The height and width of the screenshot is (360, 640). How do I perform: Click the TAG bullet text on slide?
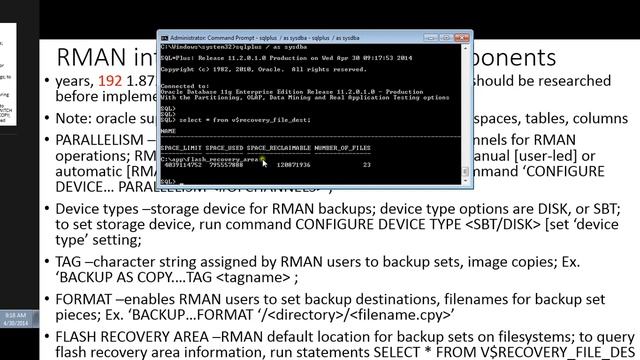(x=318, y=269)
